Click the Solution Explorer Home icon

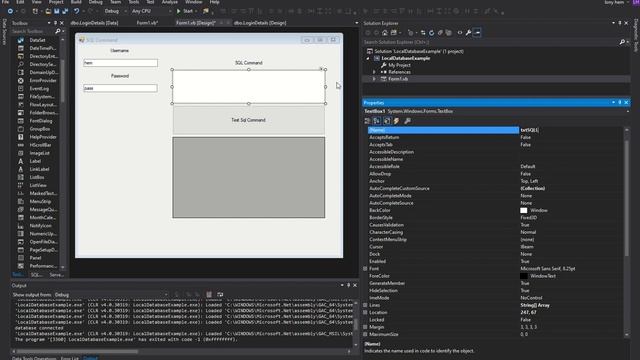tap(384, 33)
